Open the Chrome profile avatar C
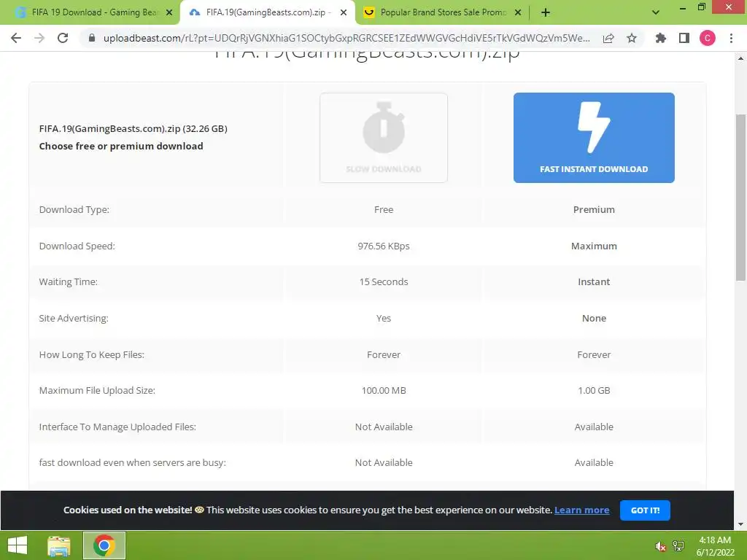The image size is (747, 560). point(708,38)
